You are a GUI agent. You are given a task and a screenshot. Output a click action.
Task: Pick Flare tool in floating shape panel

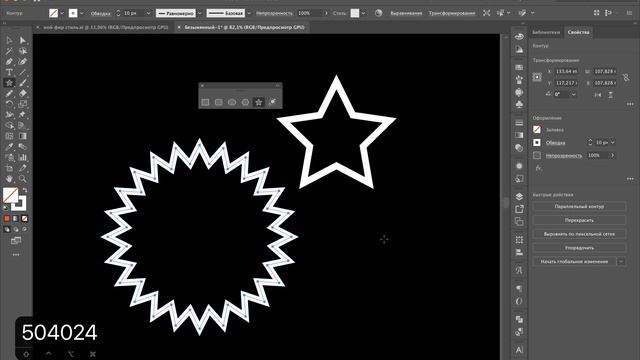click(272, 102)
